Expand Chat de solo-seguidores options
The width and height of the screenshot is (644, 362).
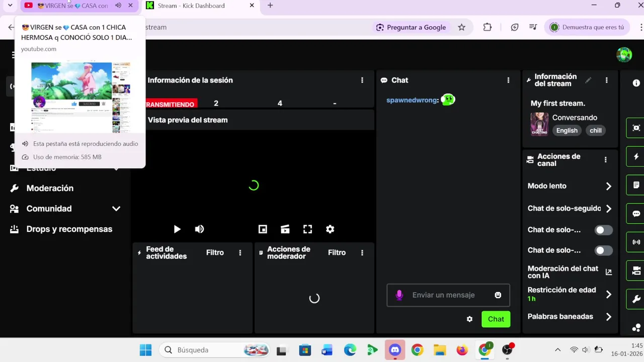click(x=609, y=208)
